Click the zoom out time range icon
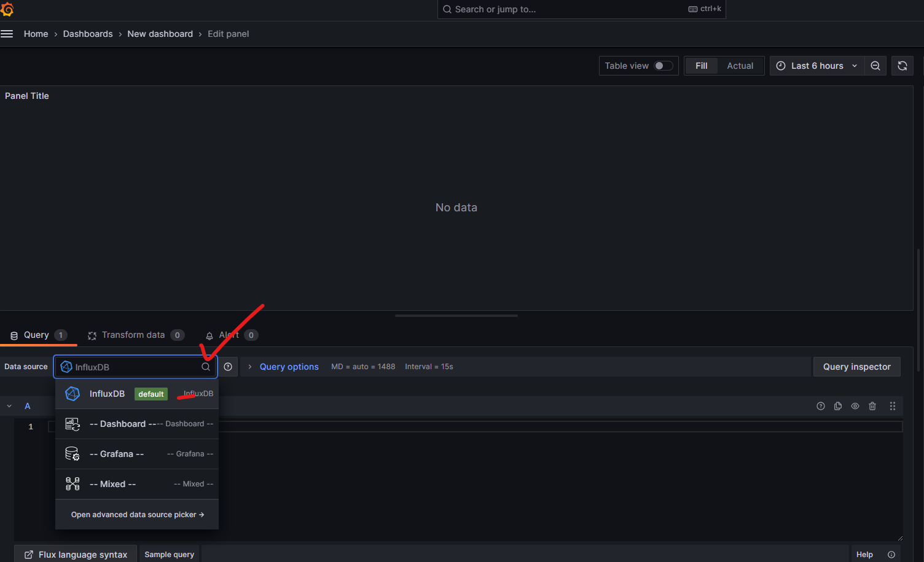 click(x=875, y=66)
